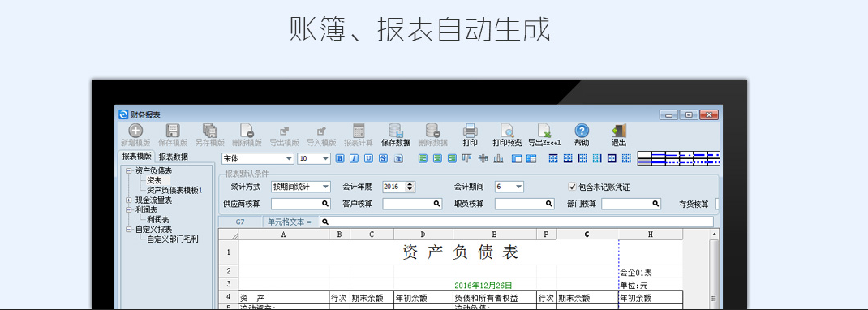Switch to 报表数据 tab
Image resolution: width=868 pixels, height=310 pixels.
[174, 157]
